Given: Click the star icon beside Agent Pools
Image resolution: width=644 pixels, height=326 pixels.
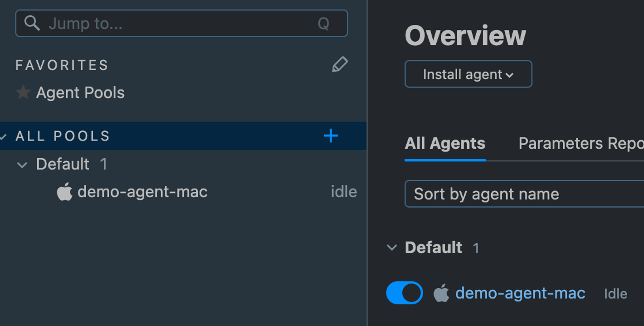Looking at the screenshot, I should 23,92.
